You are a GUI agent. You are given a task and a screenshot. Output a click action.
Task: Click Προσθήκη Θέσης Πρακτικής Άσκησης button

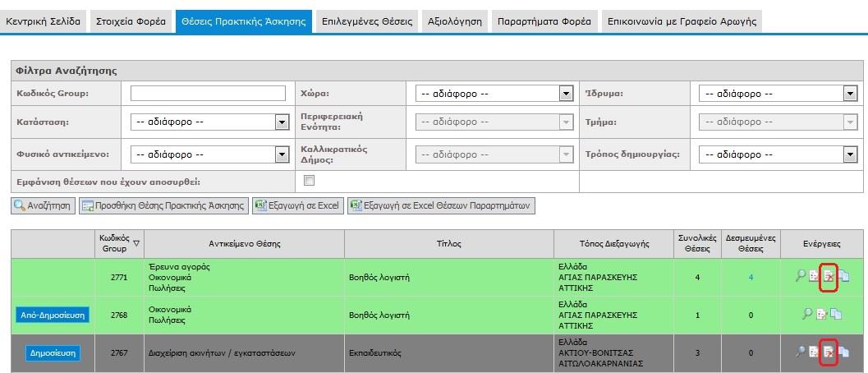point(164,205)
